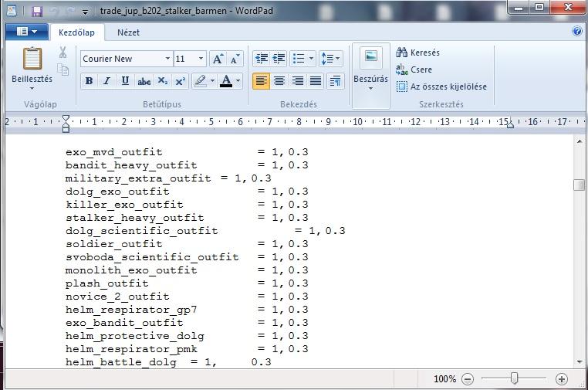The image size is (588, 390).
Task: Click the text dolg_scientific_outfit
Action: tap(142, 231)
